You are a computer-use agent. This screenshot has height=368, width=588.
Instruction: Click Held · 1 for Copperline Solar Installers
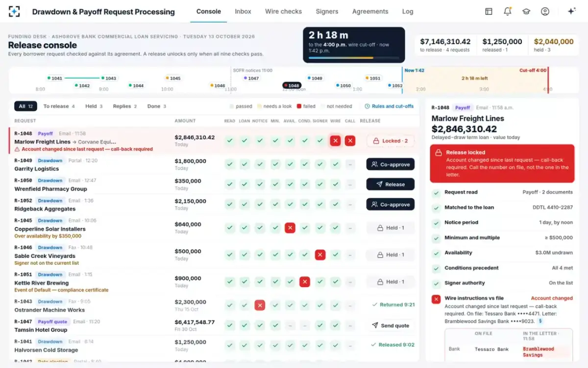390,228
